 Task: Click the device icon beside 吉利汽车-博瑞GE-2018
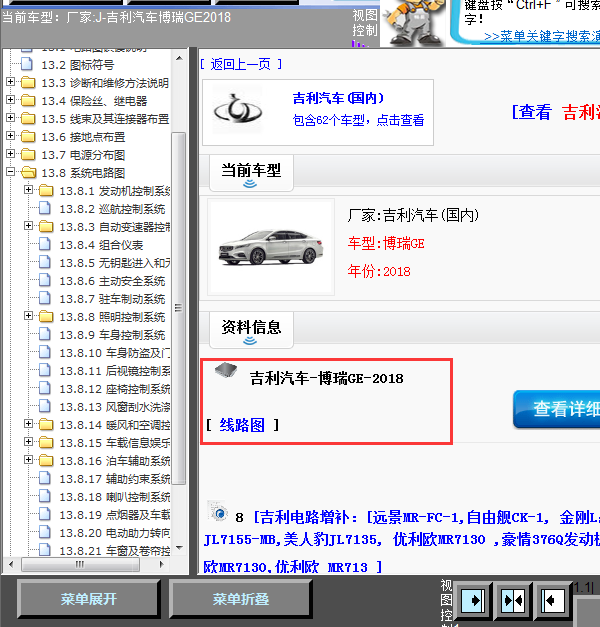(226, 370)
